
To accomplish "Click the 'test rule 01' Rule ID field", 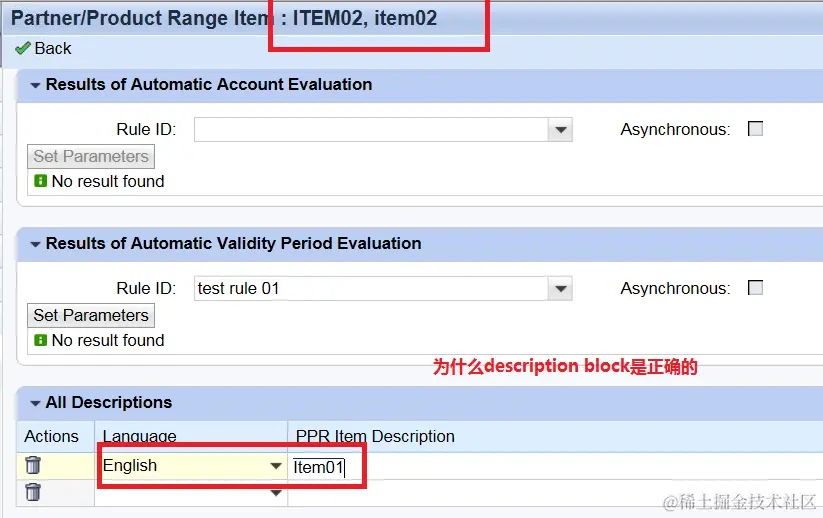I will (x=371, y=289).
